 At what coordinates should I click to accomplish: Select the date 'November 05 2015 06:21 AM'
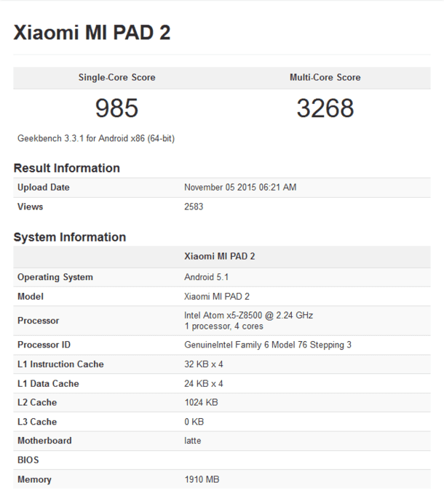click(x=240, y=188)
